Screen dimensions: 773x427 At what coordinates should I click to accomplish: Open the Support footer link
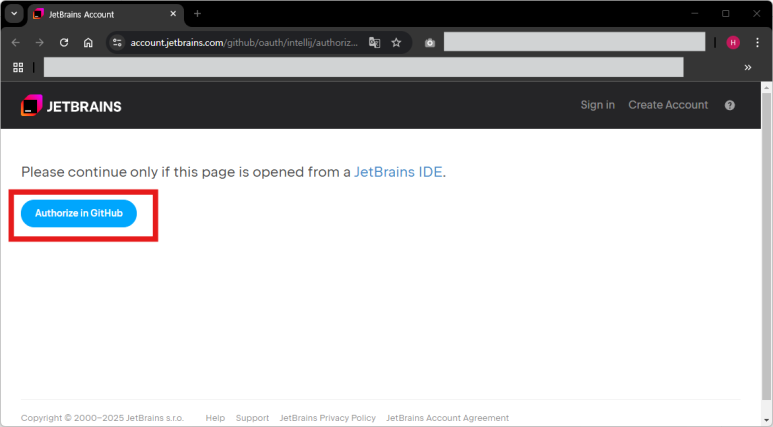point(252,418)
